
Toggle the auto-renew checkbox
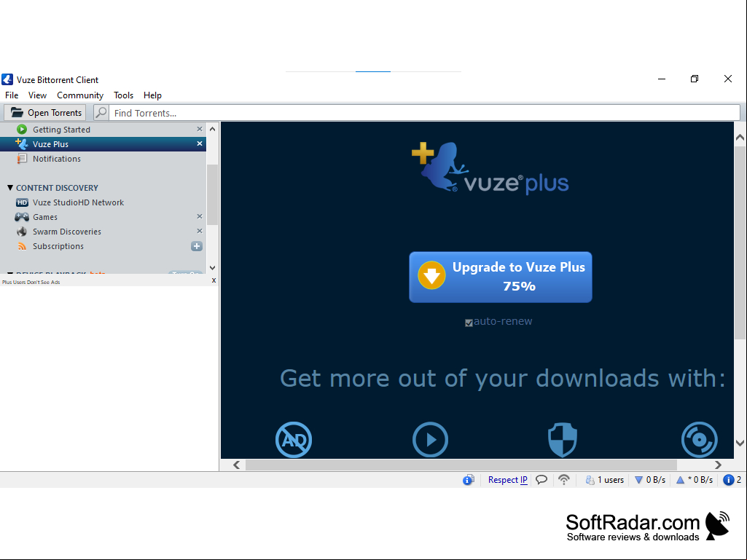pos(469,323)
